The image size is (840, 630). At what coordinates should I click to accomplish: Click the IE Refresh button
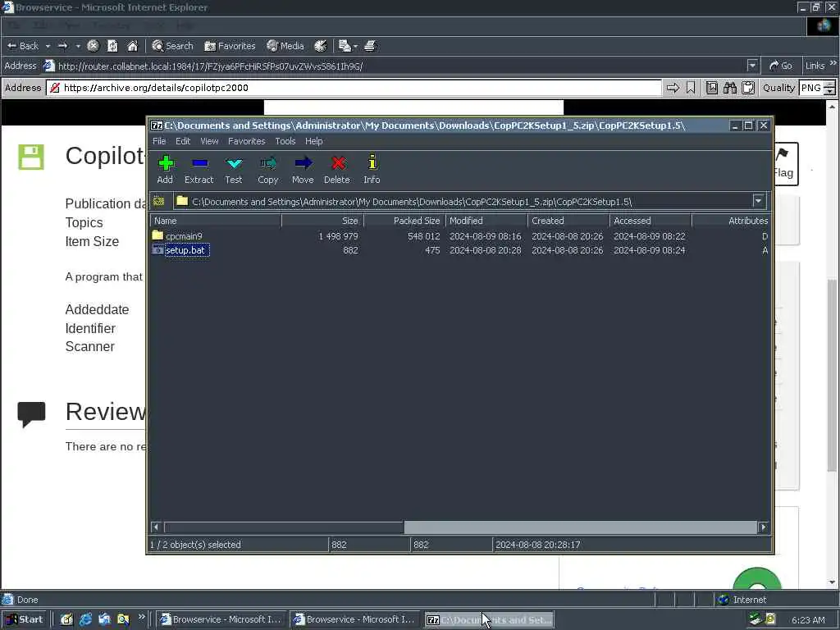tap(112, 46)
